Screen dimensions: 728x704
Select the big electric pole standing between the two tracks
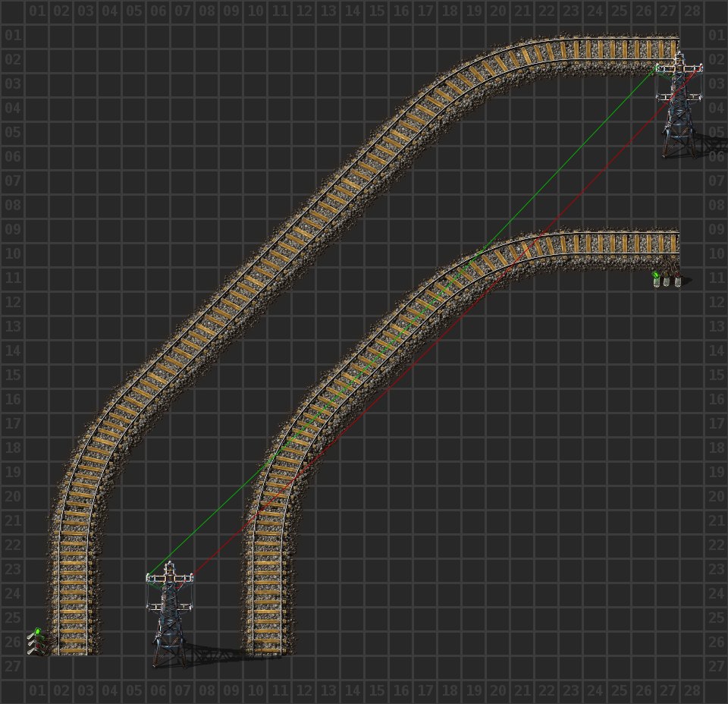click(170, 614)
